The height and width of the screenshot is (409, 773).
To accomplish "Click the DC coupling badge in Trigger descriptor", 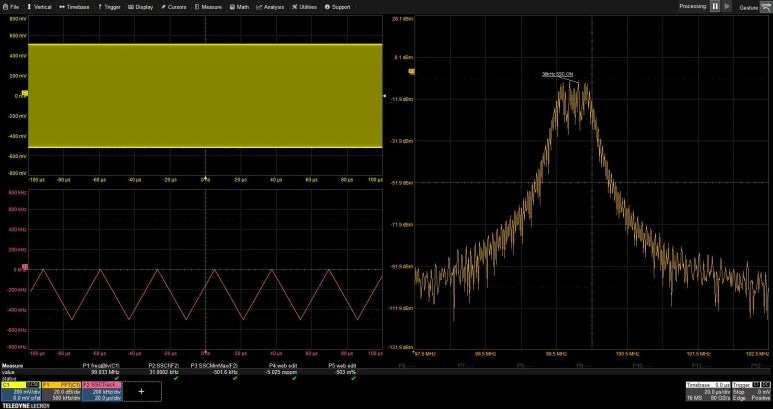I will click(766, 384).
